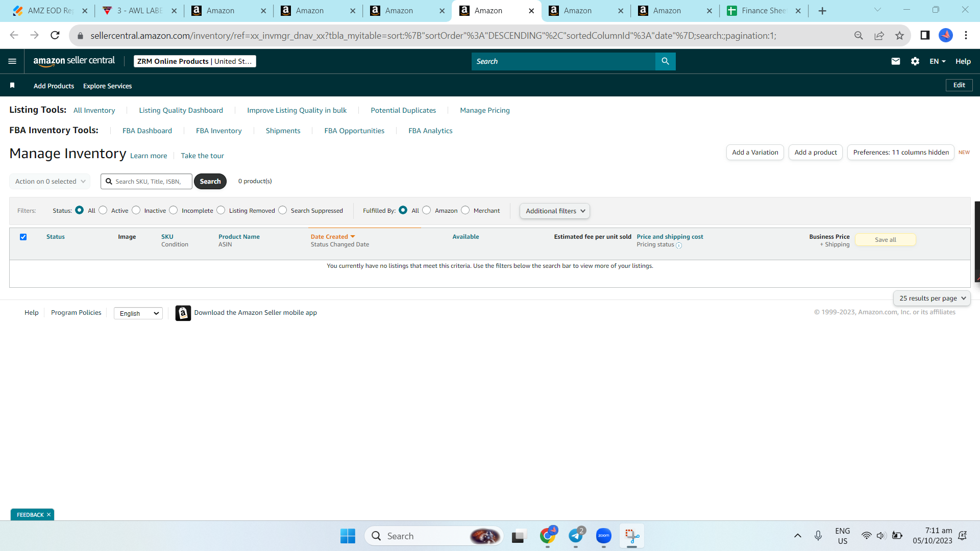
Task: Click the Add a Variation button
Action: pyautogui.click(x=755, y=152)
